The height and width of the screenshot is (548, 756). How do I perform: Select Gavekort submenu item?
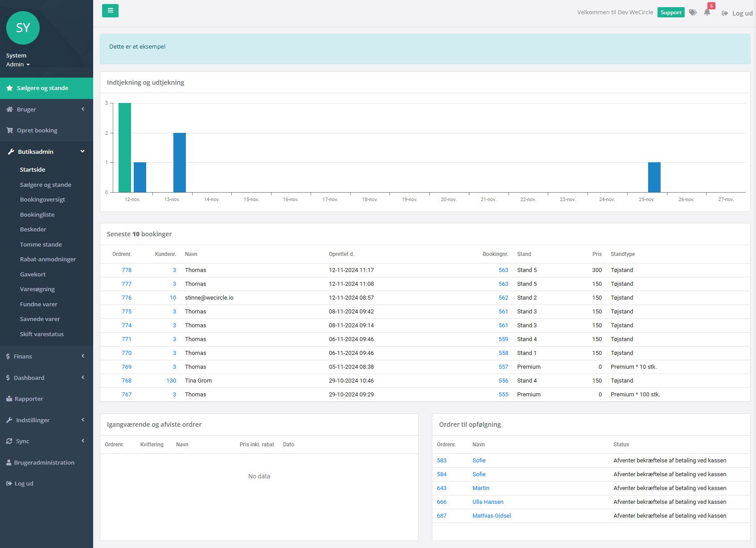click(x=33, y=275)
